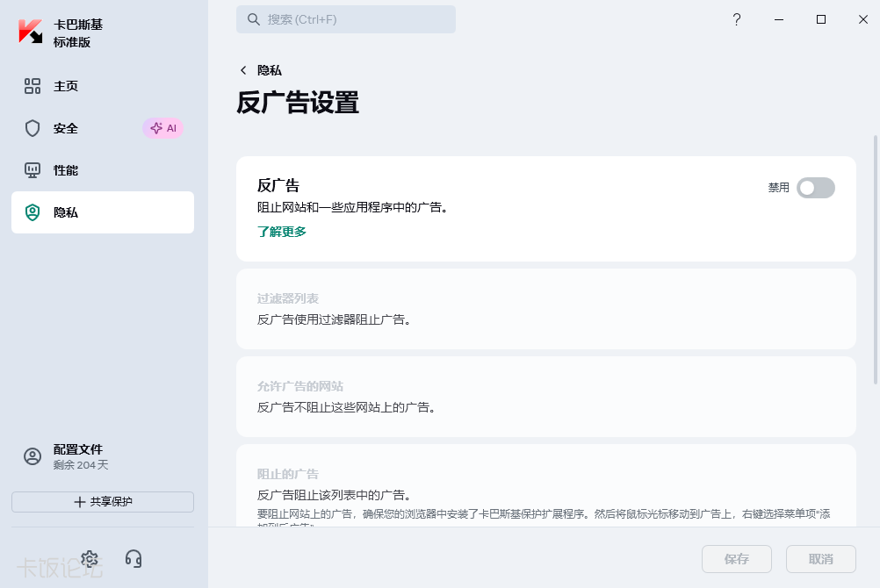Viewport: 880px width, 588px height.
Task: Maximize the Kaspersky window
Action: [x=820, y=19]
